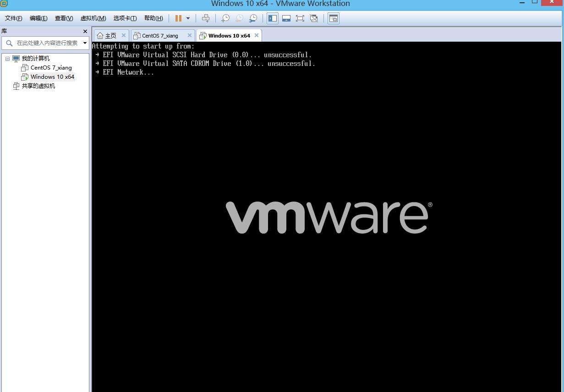Image resolution: width=564 pixels, height=392 pixels.
Task: Close the 库 library panel
Action: coord(85,31)
